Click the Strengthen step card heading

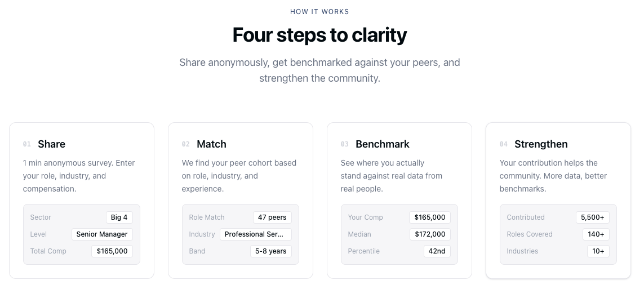541,144
